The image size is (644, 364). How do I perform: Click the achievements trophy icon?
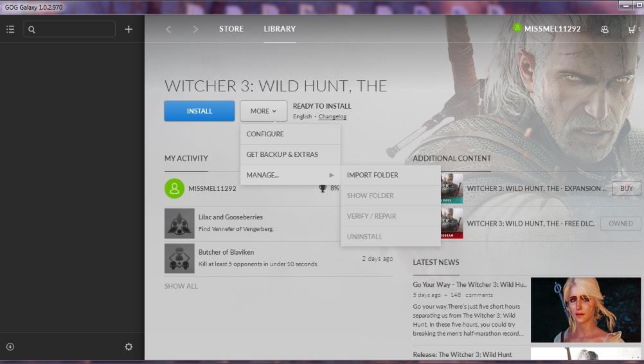pos(323,188)
